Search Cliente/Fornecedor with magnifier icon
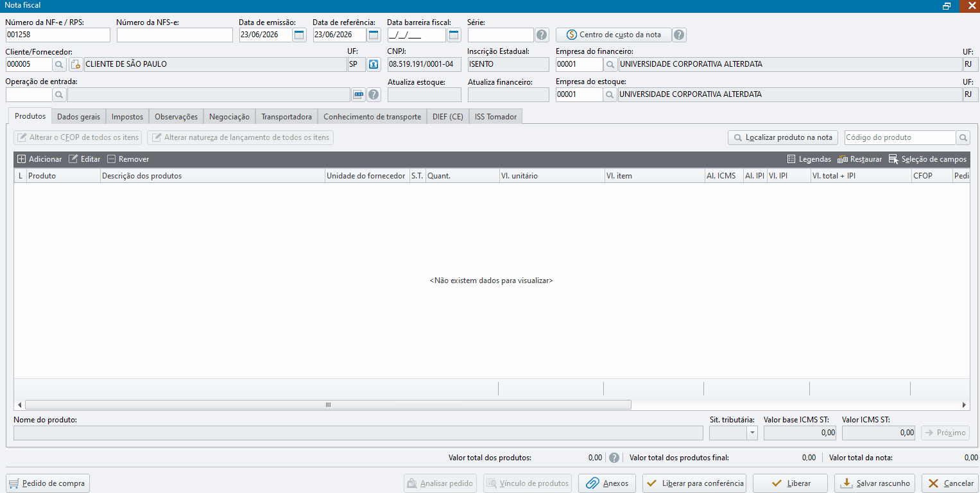This screenshot has height=493, width=980. 59,64
